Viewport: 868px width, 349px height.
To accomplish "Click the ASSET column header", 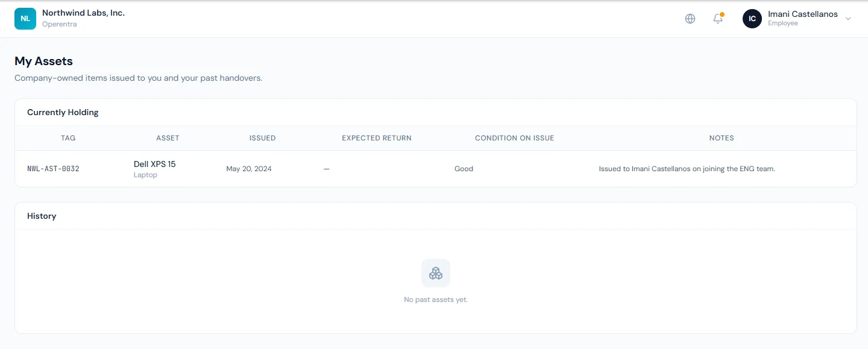I will point(168,138).
